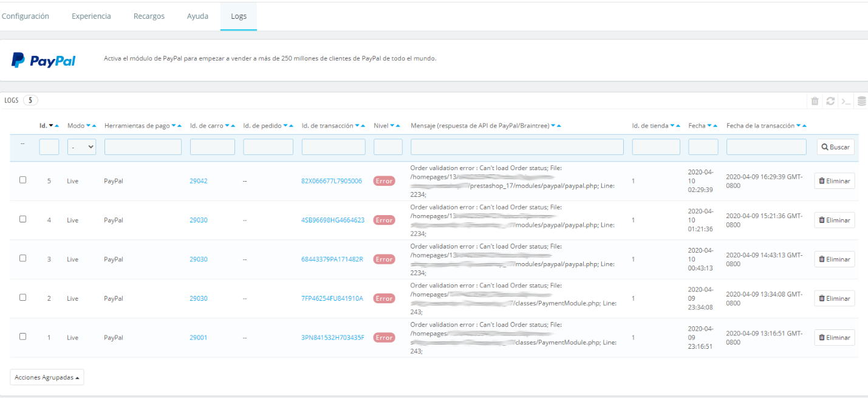Click the Error badge in log row 5

point(384,181)
